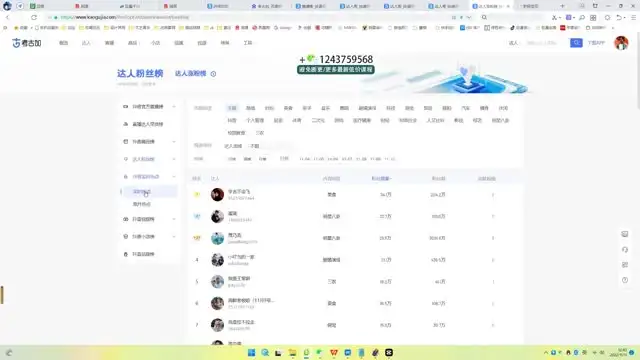
Task: Click the headset support icon on right edge
Action: pyautogui.click(x=624, y=249)
